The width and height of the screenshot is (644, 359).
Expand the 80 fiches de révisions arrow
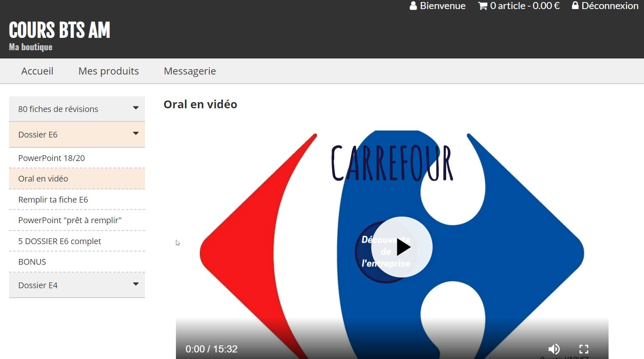[x=136, y=108]
